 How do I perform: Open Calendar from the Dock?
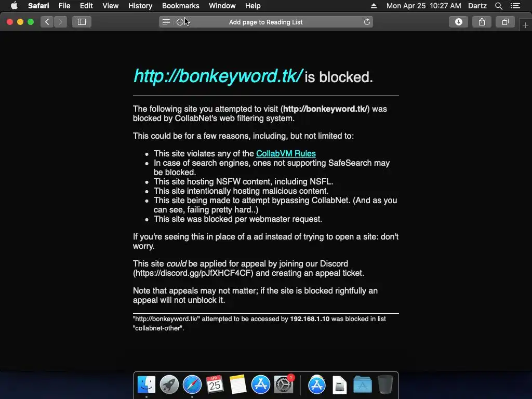[x=215, y=385]
